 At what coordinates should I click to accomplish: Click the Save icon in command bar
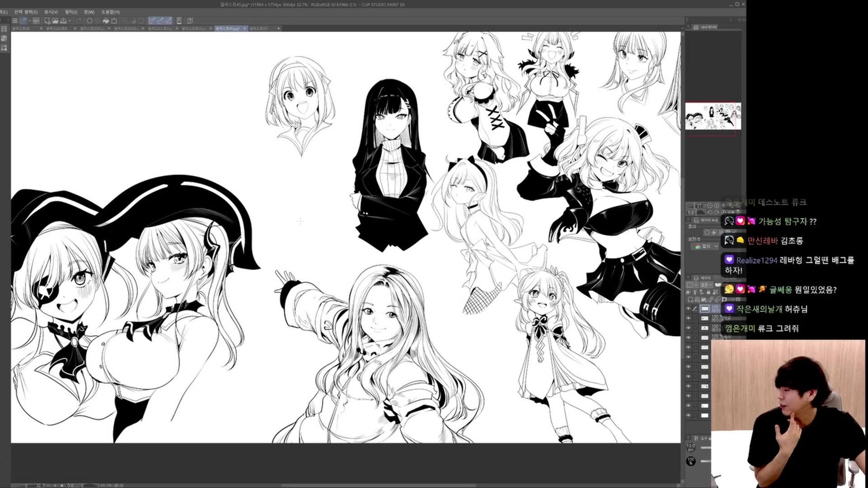point(63,20)
